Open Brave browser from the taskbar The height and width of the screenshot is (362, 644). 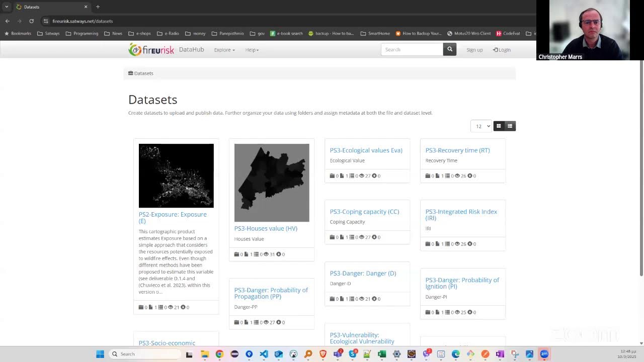[x=323, y=354]
